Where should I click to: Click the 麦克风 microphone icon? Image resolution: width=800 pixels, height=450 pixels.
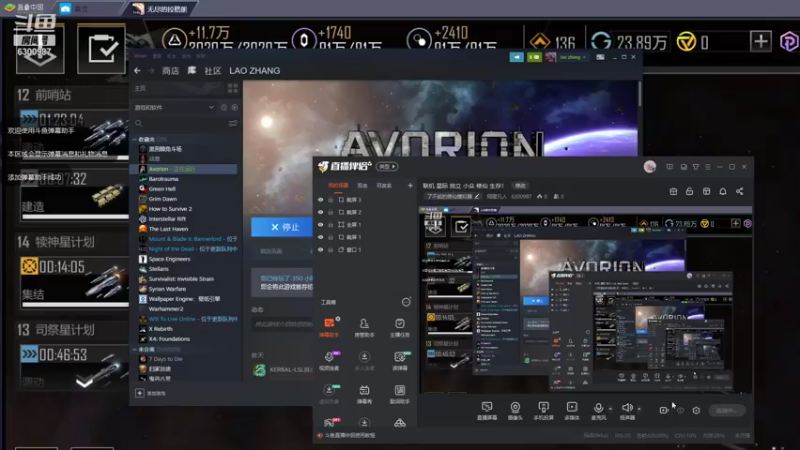[x=598, y=408]
